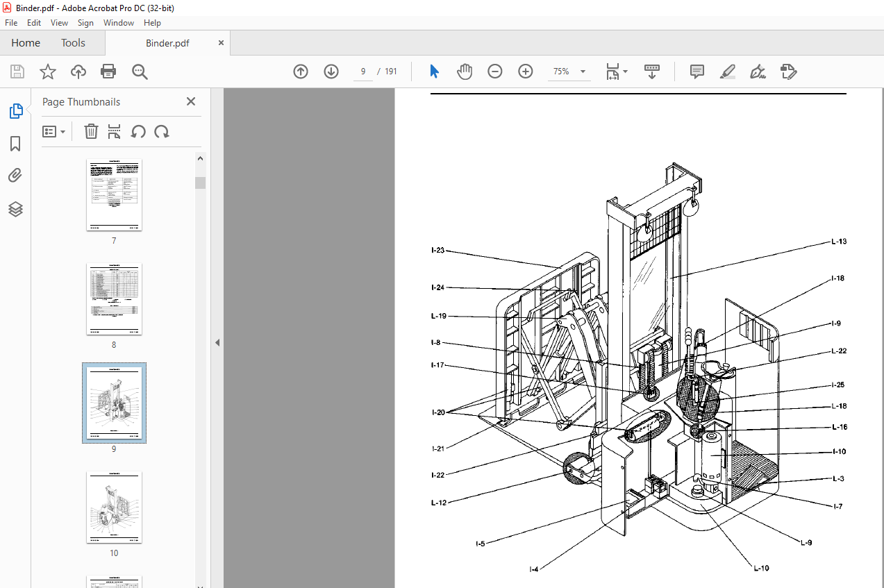This screenshot has width=884, height=588.
Task: Click the I-7 callout label
Action: click(x=837, y=506)
